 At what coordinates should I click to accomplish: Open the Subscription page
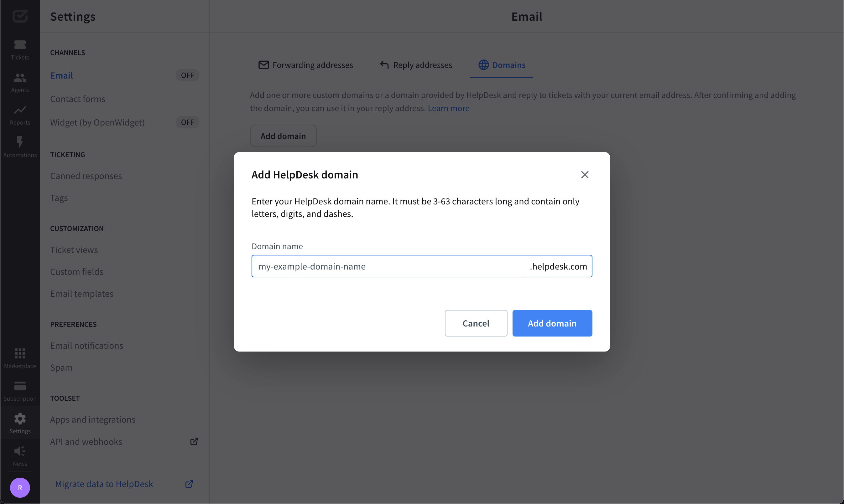click(20, 391)
